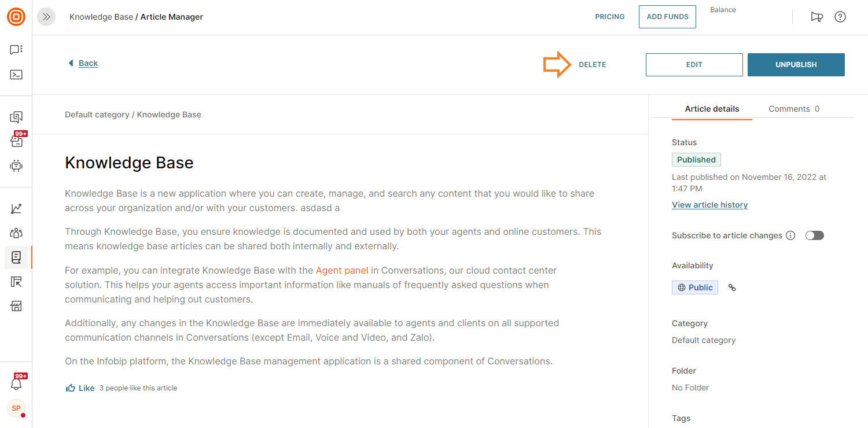Select the Article details tab

point(712,109)
